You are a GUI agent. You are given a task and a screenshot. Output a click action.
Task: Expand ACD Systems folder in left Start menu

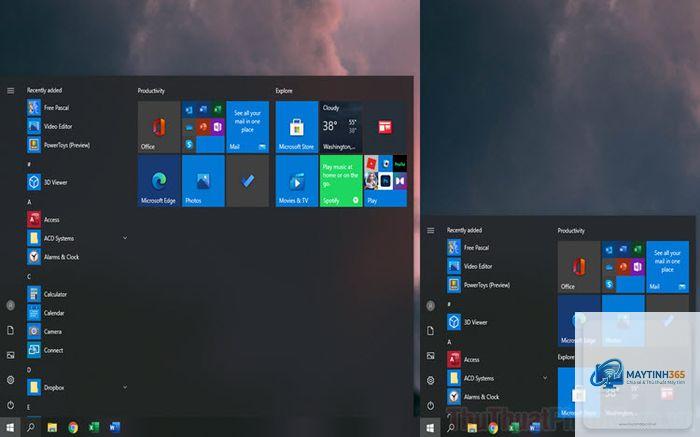point(125,238)
